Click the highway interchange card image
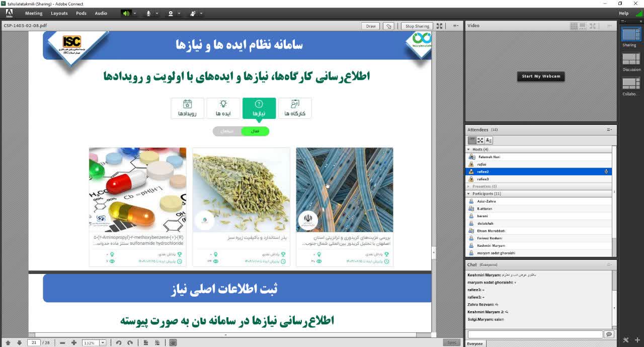 [x=345, y=189]
